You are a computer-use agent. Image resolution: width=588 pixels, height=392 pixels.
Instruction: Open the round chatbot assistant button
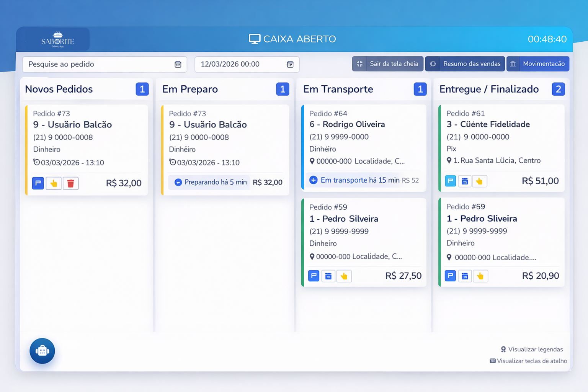click(42, 351)
